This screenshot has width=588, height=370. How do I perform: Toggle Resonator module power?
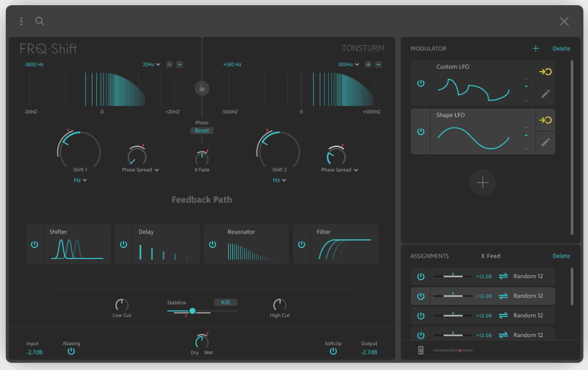pos(213,245)
